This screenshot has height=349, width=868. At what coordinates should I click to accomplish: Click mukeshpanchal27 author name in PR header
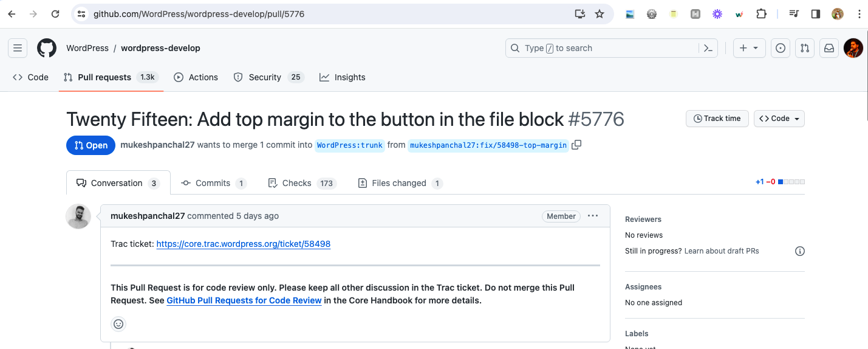click(157, 145)
